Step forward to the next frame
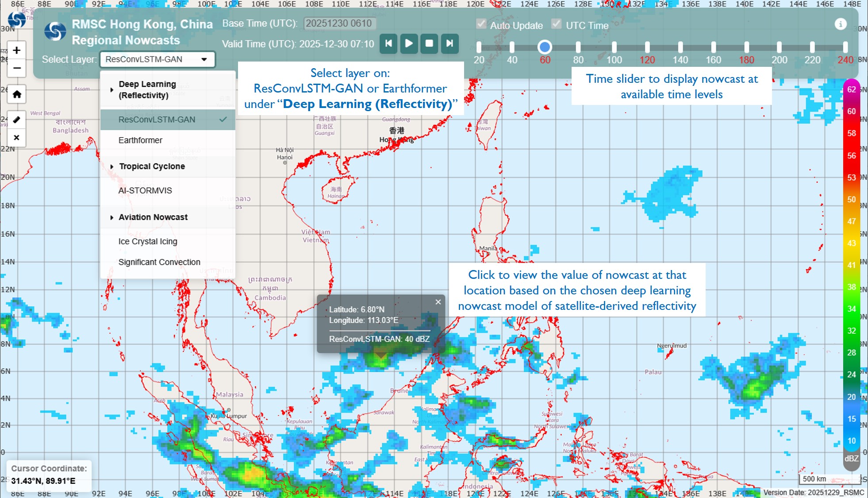Screen dimensions: 868x498 pyautogui.click(x=449, y=43)
